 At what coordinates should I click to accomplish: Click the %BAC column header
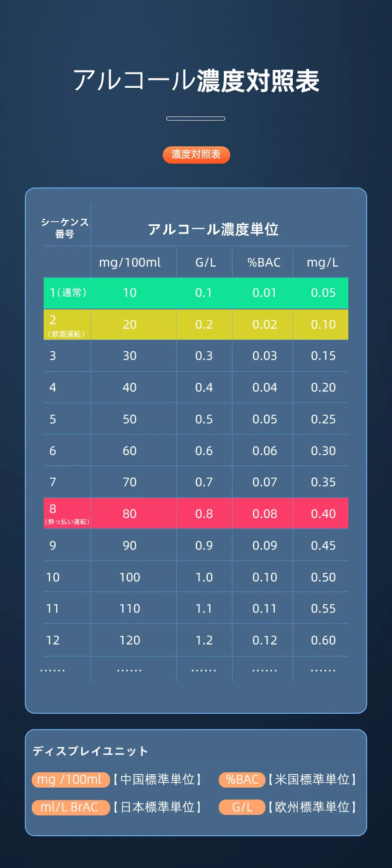[264, 262]
